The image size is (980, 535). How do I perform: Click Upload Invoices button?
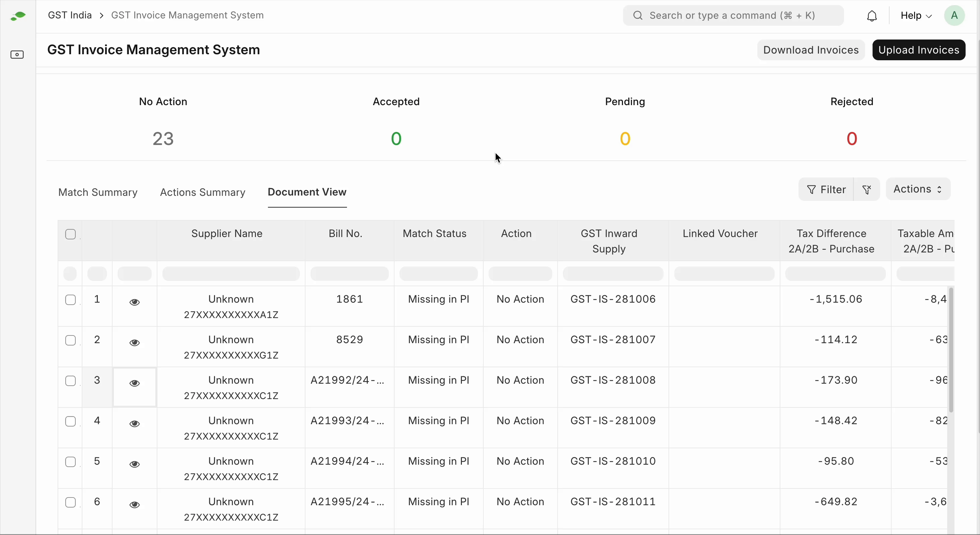pyautogui.click(x=919, y=50)
